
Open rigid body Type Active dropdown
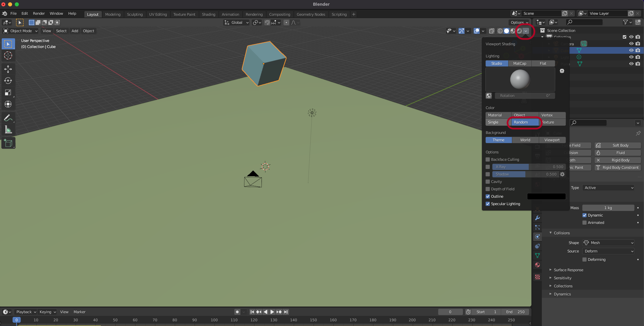pyautogui.click(x=609, y=188)
